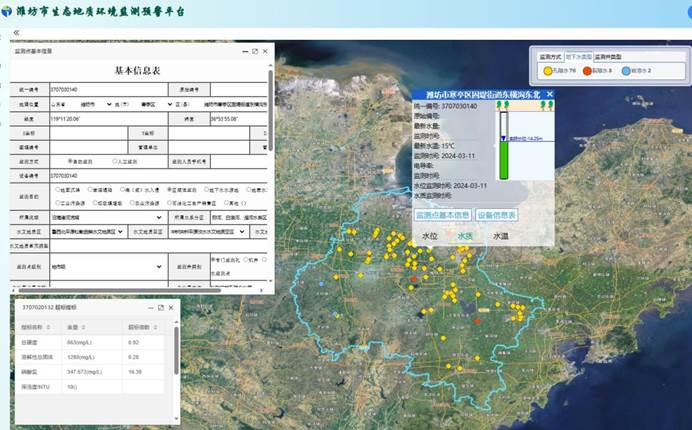
Task: Click blue 岩溶水 legend marker
Action: (626, 71)
